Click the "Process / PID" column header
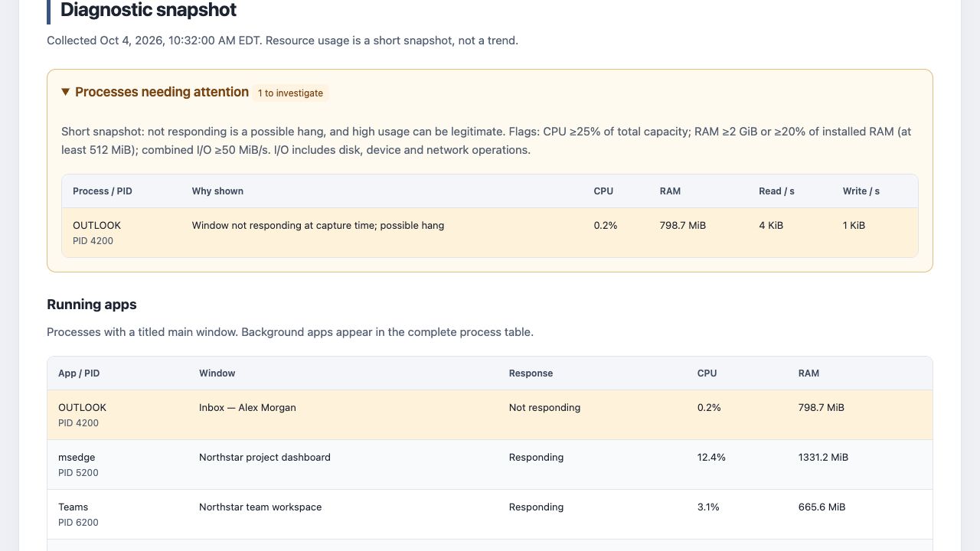The width and height of the screenshot is (980, 551). click(x=103, y=191)
